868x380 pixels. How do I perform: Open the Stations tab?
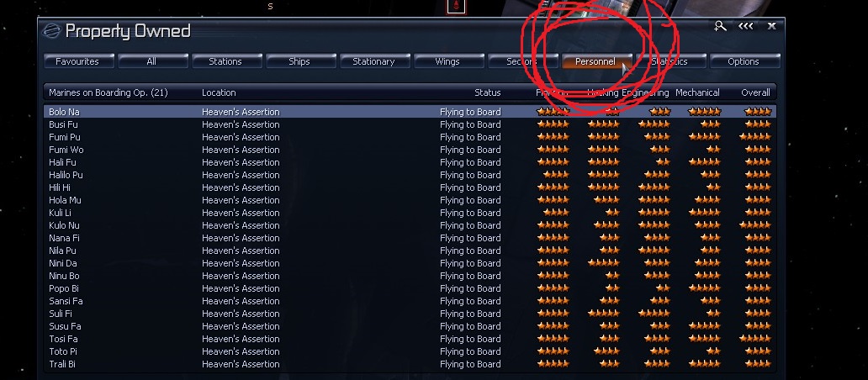coord(226,61)
